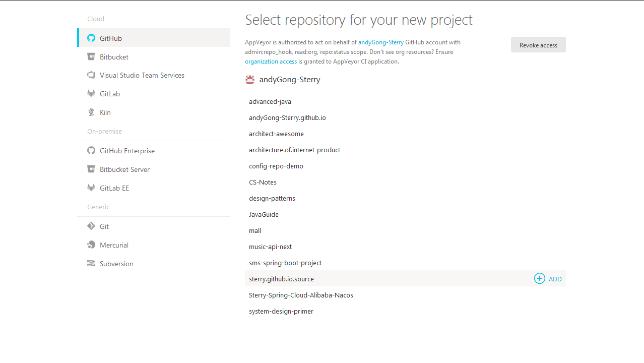The width and height of the screenshot is (644, 363).
Task: Select andyGong-Sterry.github.io repository
Action: (405, 117)
